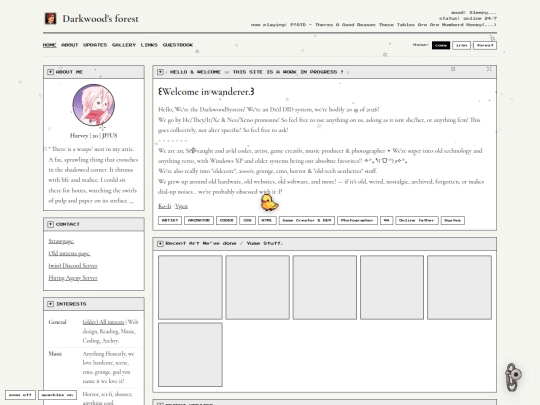Click the paperclip assistant character icon
This screenshot has width=540, height=405.
point(513,377)
